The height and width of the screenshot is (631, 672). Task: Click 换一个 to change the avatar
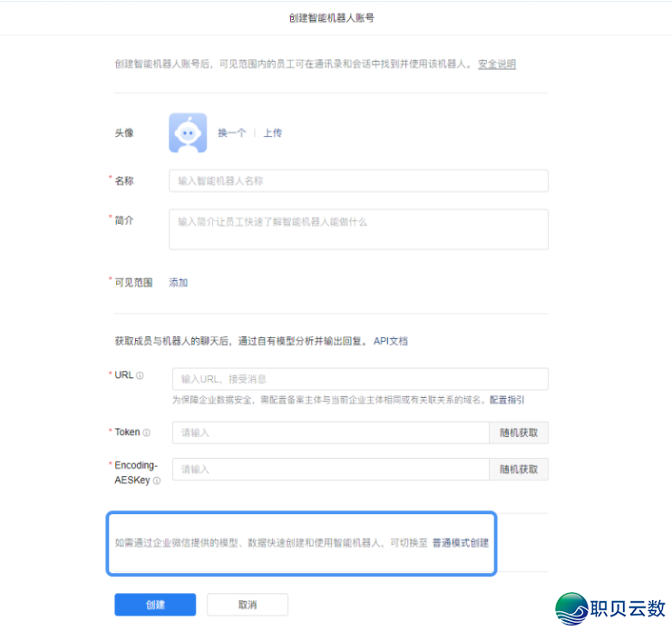pos(231,133)
